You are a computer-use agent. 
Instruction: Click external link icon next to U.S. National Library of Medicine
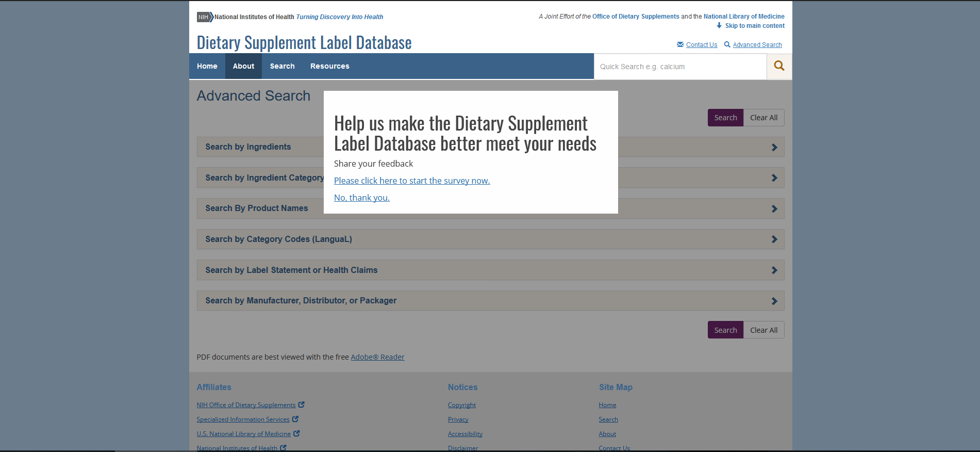[296, 433]
